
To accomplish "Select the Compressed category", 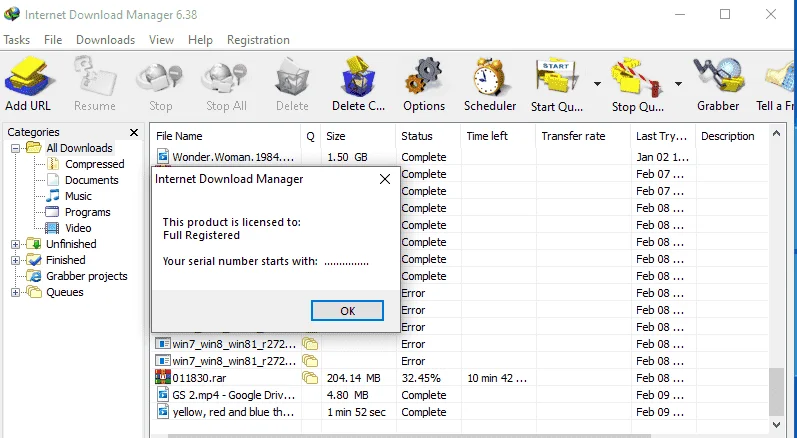I will pos(95,164).
